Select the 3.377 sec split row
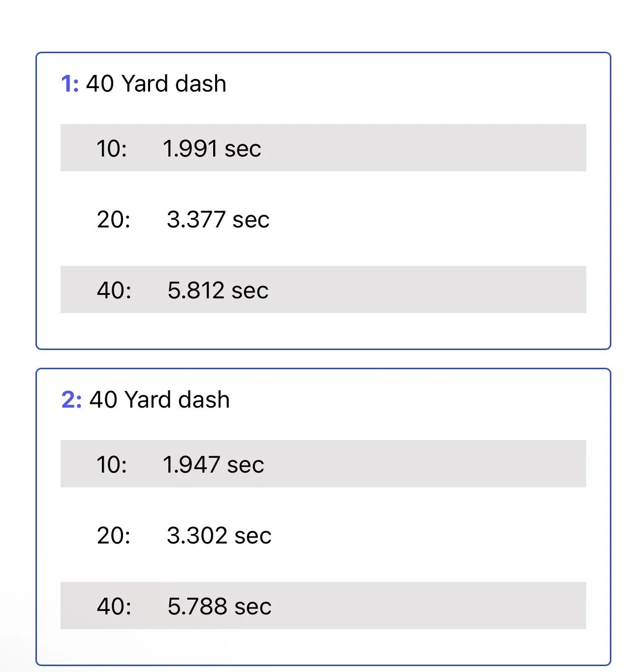 (x=323, y=219)
